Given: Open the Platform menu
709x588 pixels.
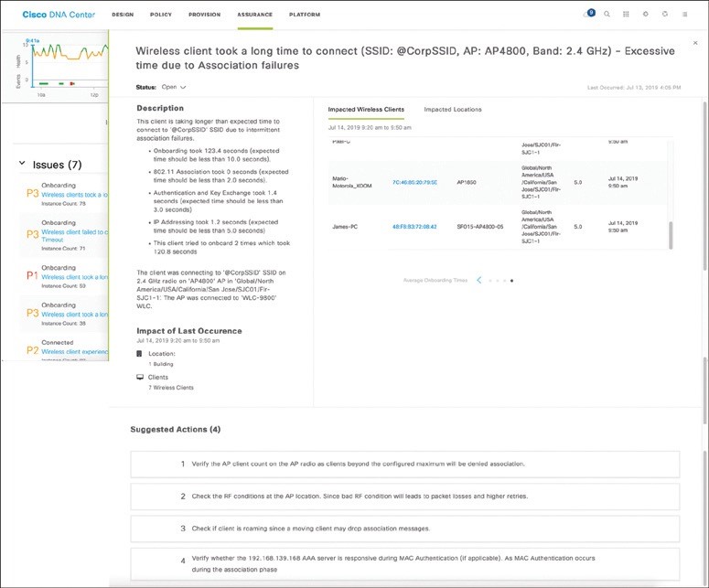Looking at the screenshot, I should click(x=305, y=15).
